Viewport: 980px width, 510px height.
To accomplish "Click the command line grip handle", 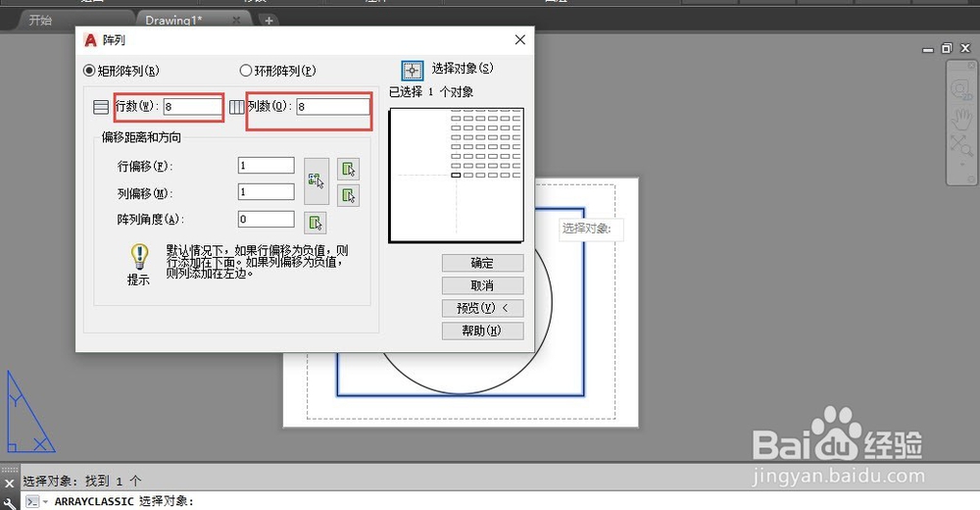I will 10,470.
